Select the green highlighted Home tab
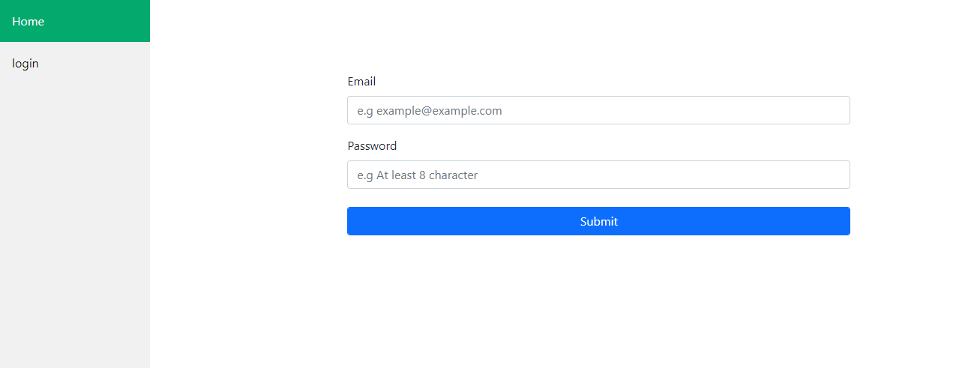Image resolution: width=980 pixels, height=368 pixels. [75, 21]
